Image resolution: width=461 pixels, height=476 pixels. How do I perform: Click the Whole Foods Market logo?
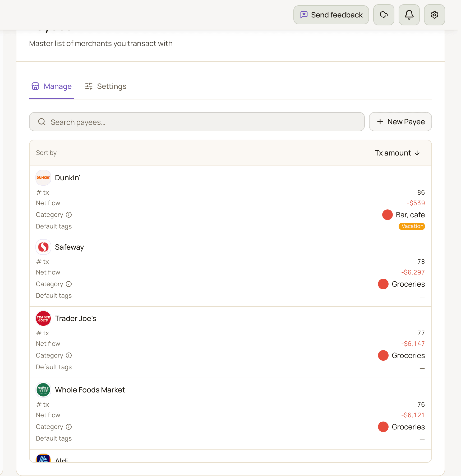click(43, 390)
